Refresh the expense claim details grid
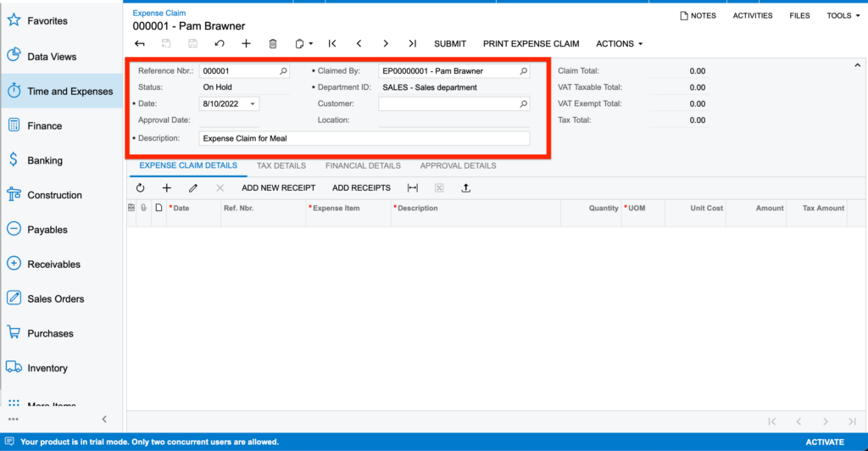The width and height of the screenshot is (868, 451). pyautogui.click(x=141, y=188)
